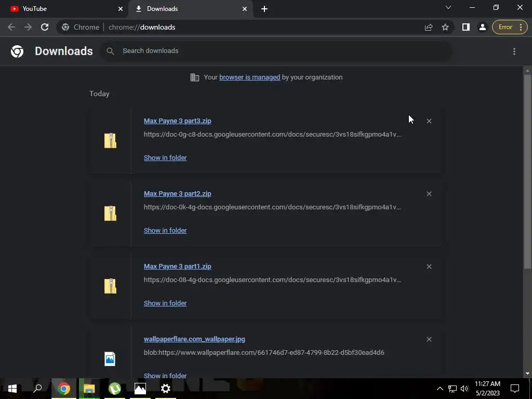Open a new browser tab
Screen dimensions: 532x399
[x=264, y=9]
